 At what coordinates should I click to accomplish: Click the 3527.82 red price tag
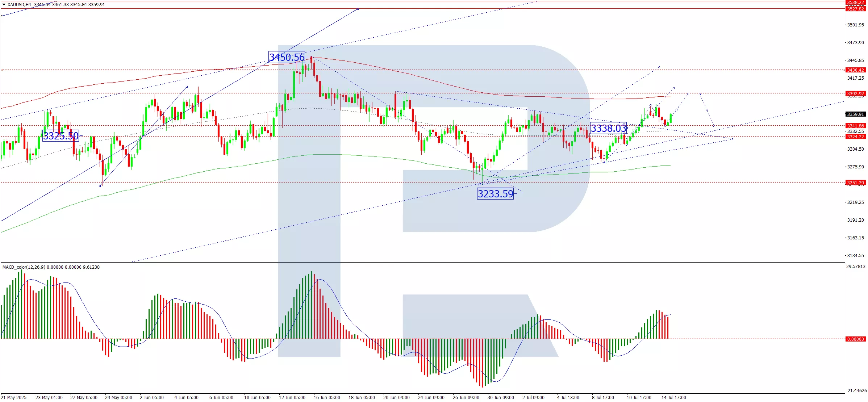pyautogui.click(x=855, y=9)
